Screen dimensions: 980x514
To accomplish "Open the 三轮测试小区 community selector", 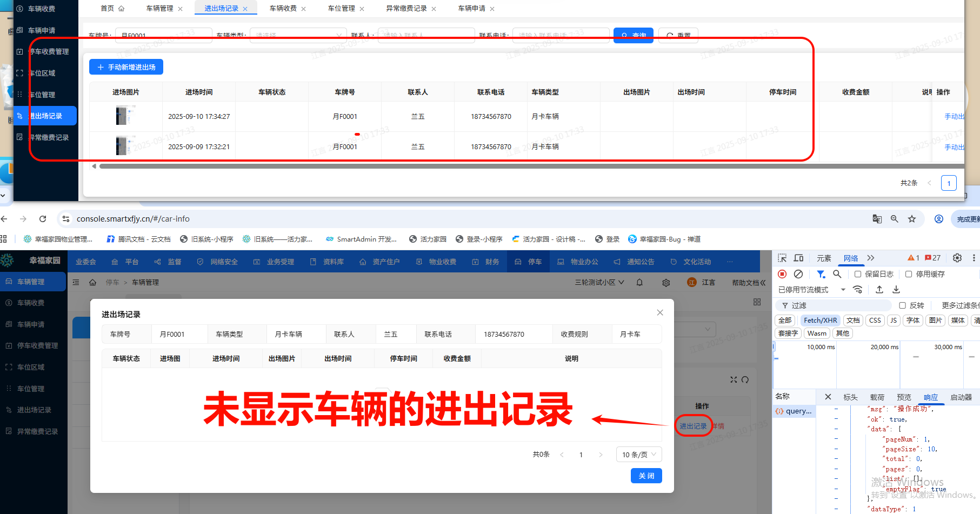I will pos(598,282).
